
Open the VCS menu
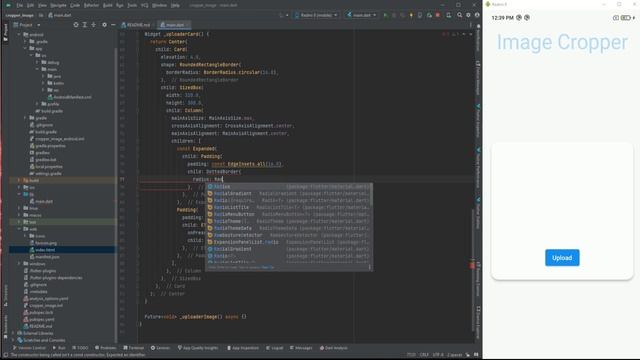[144, 5]
